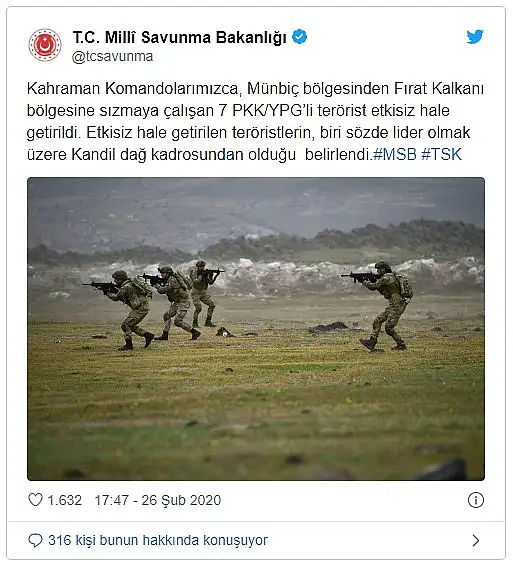Click the 1.632 like count
The image size is (513, 572).
65,500
